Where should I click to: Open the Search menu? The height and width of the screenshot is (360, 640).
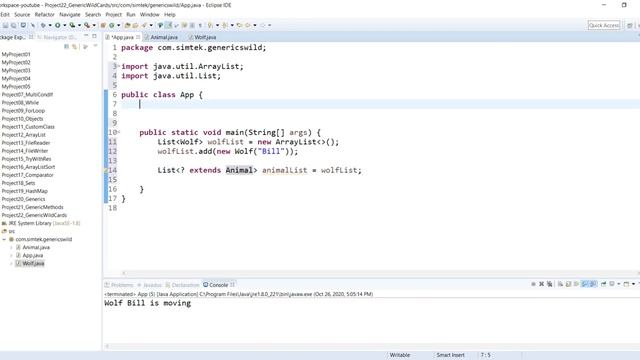pos(93,14)
